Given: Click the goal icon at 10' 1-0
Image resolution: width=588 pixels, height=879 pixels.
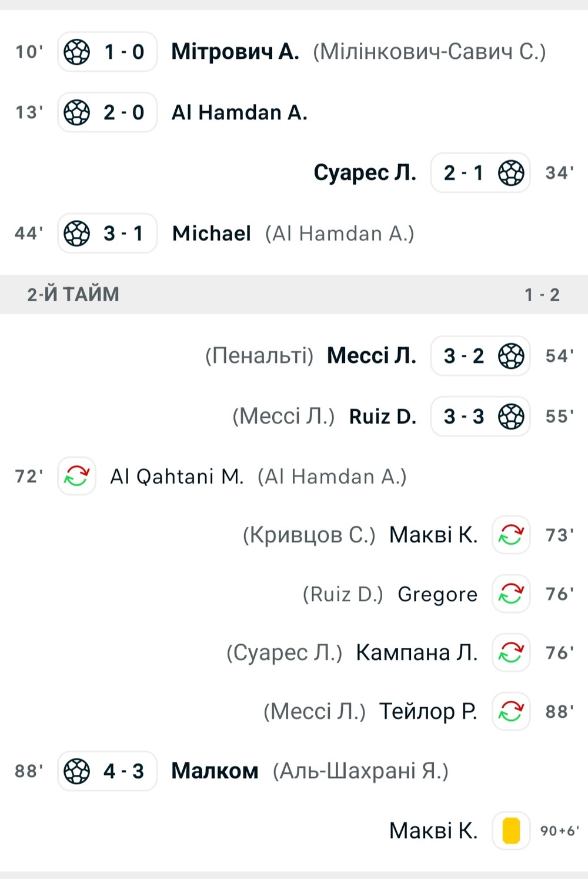Looking at the screenshot, I should (77, 52).
